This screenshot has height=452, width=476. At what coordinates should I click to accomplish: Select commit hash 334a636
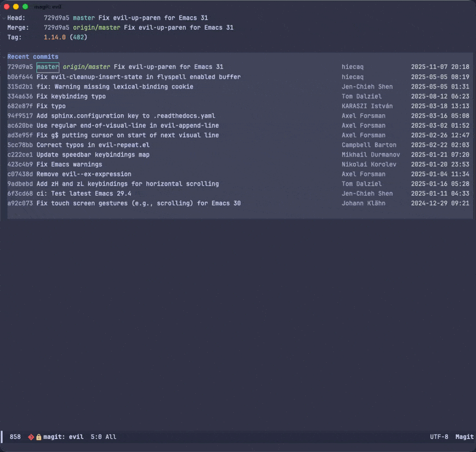coord(20,96)
